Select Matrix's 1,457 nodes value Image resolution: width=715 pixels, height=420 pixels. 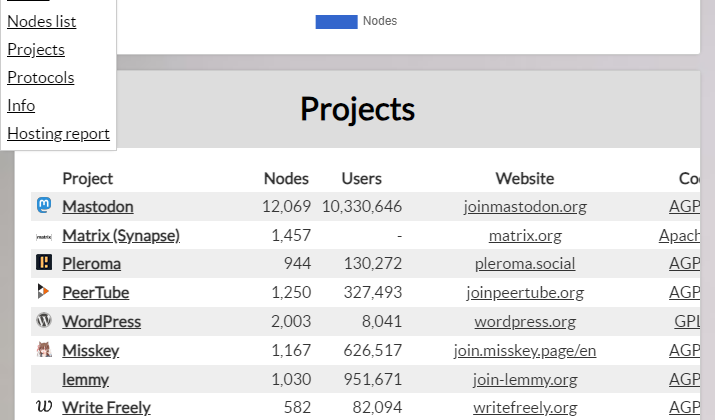coord(291,235)
